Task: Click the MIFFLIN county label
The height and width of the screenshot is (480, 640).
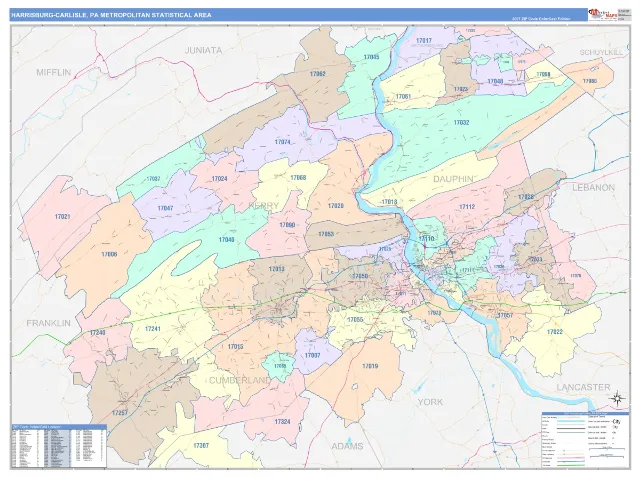Action: [x=53, y=72]
